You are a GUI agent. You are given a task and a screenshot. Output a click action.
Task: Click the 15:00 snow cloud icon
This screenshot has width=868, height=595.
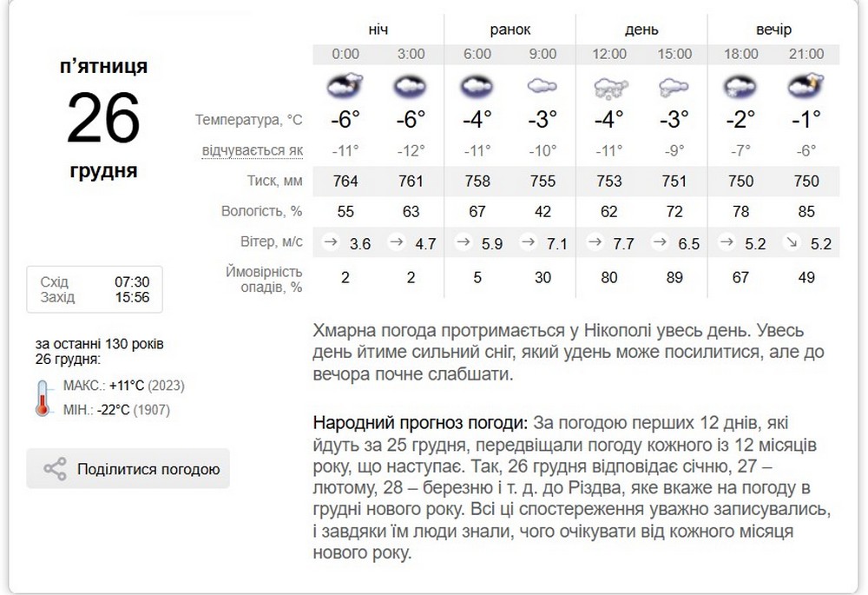[x=674, y=86]
